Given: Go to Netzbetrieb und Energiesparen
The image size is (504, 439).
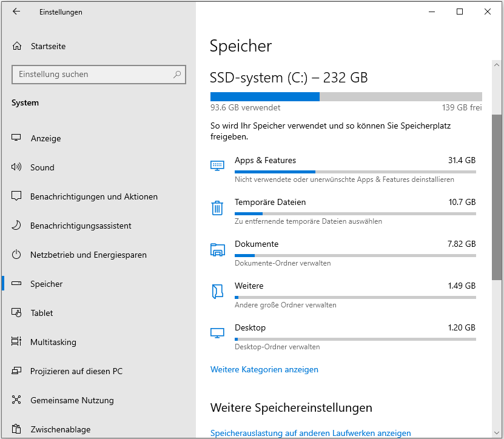Looking at the screenshot, I should [88, 255].
